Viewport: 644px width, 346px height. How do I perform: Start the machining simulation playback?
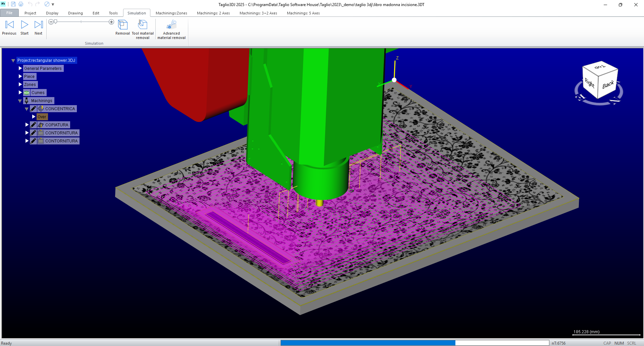(x=24, y=25)
